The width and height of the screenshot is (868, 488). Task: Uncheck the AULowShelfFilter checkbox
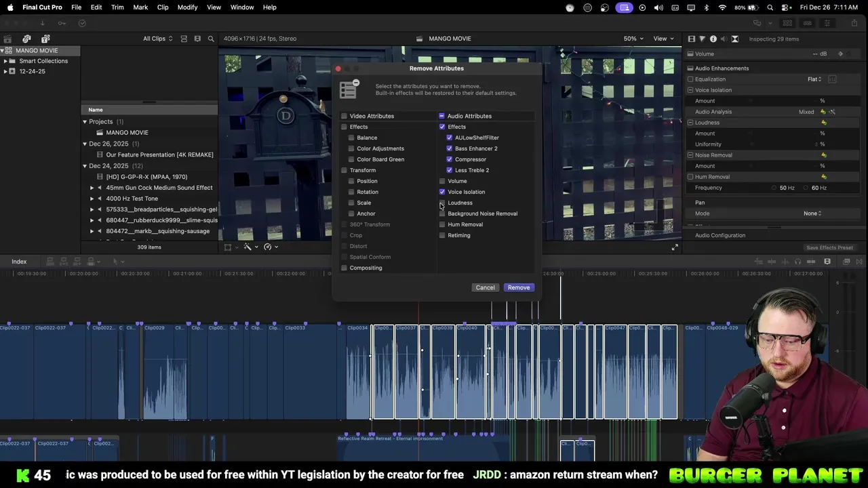[449, 138]
